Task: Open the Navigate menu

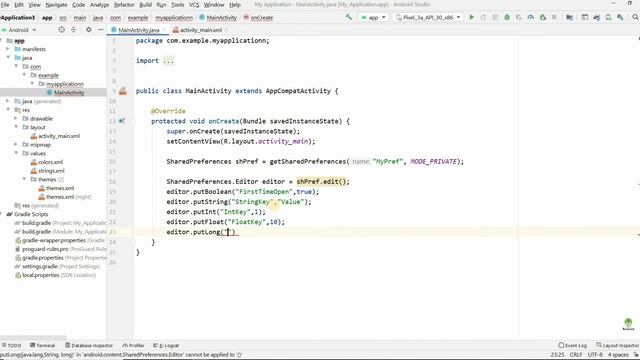Action: (56, 5)
